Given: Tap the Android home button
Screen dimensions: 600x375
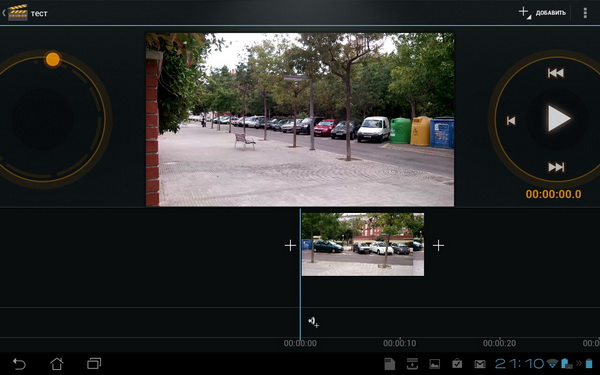Looking at the screenshot, I should 57,364.
